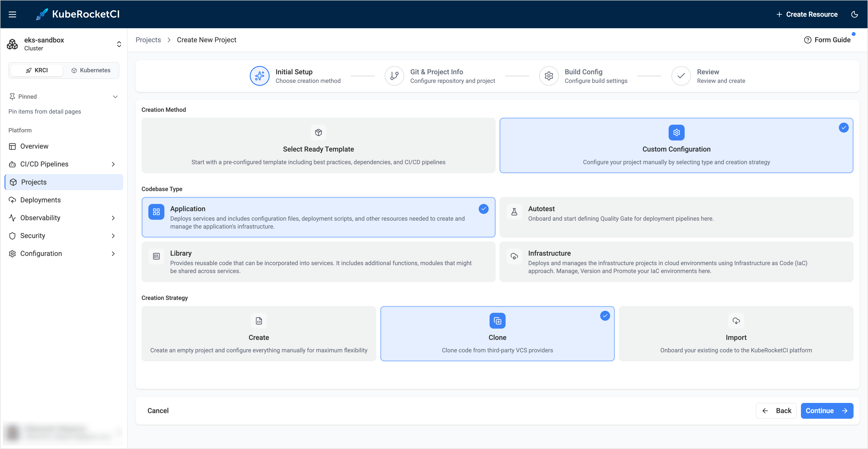Pick the Create creation strategy
The width and height of the screenshot is (868, 449).
(259, 334)
